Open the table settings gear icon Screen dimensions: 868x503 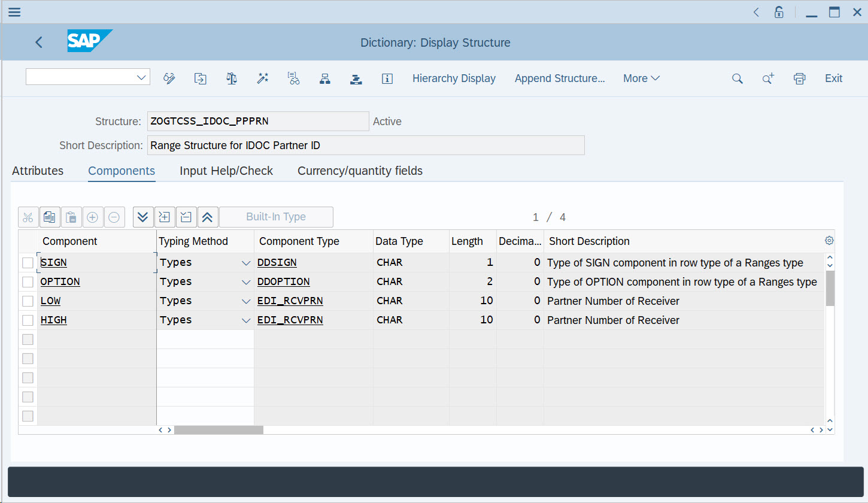829,241
